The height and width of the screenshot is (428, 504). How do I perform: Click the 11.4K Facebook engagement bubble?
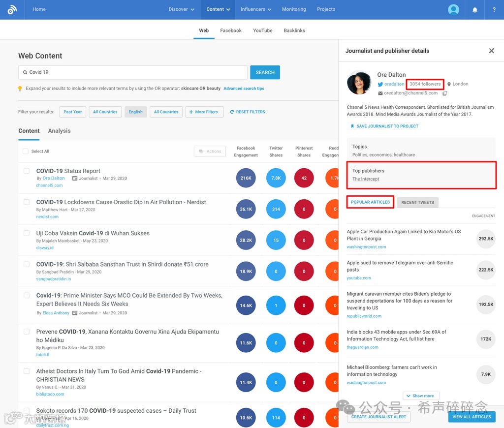pos(246,382)
